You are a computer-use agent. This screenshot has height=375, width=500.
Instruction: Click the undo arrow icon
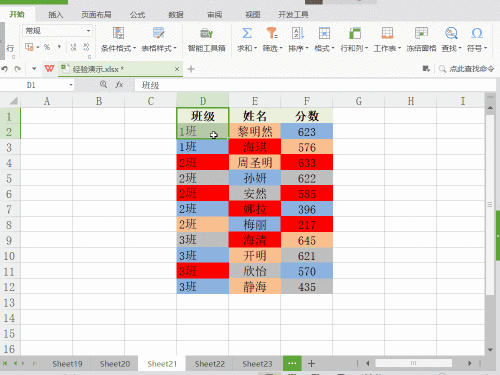tap(5, 69)
